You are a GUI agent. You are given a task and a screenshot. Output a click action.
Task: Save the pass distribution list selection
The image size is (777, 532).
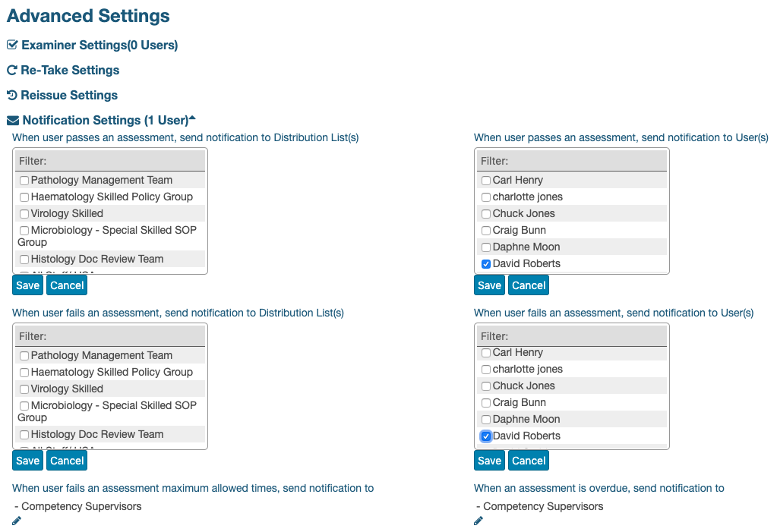(x=27, y=285)
